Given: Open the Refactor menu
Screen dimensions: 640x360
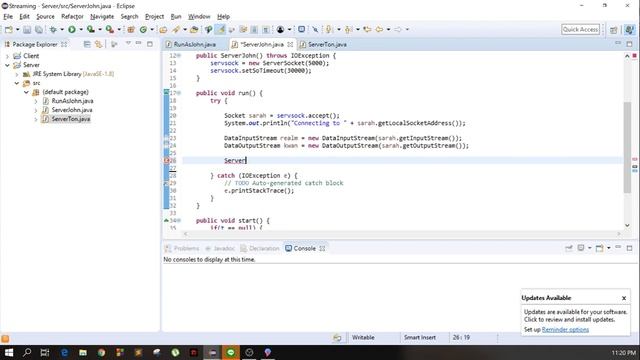Looking at the screenshot, I should (72, 17).
